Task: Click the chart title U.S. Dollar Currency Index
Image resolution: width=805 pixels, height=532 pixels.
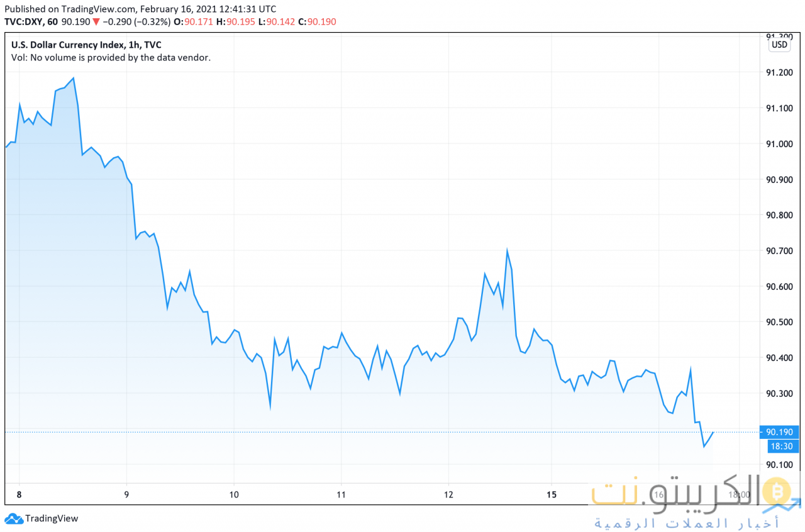Action: [72, 45]
